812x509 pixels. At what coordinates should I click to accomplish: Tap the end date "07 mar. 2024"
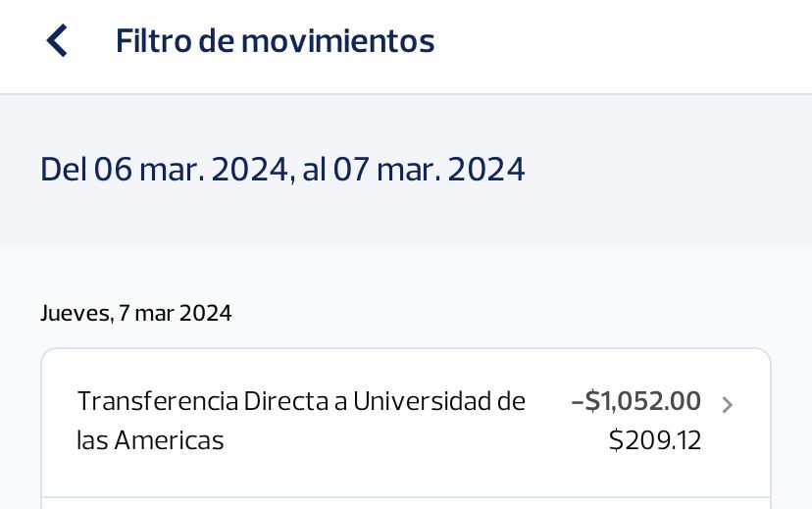(x=429, y=170)
